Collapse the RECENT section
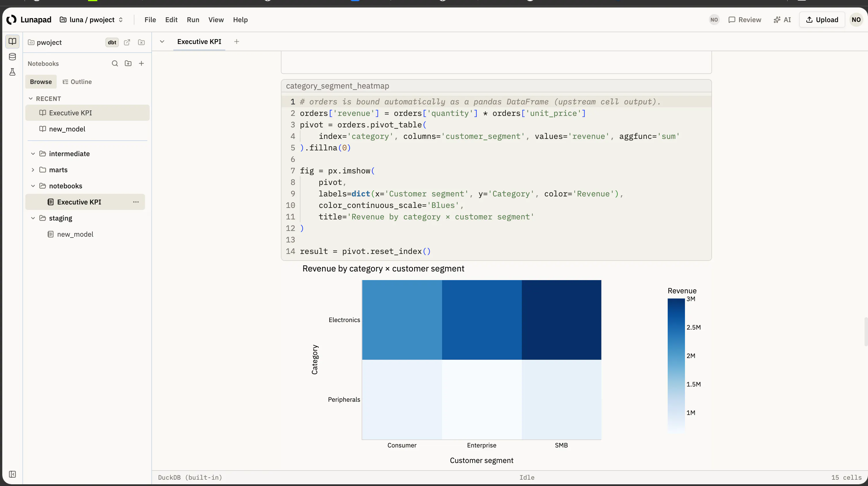The image size is (868, 486). (x=31, y=99)
